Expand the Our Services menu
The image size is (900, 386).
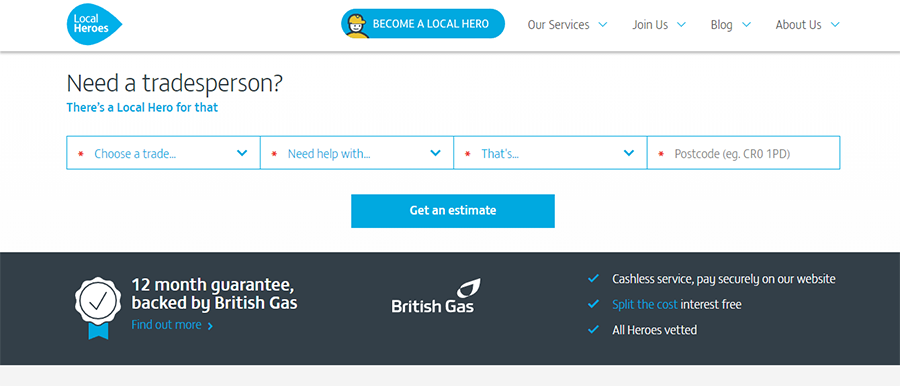pyautogui.click(x=567, y=25)
